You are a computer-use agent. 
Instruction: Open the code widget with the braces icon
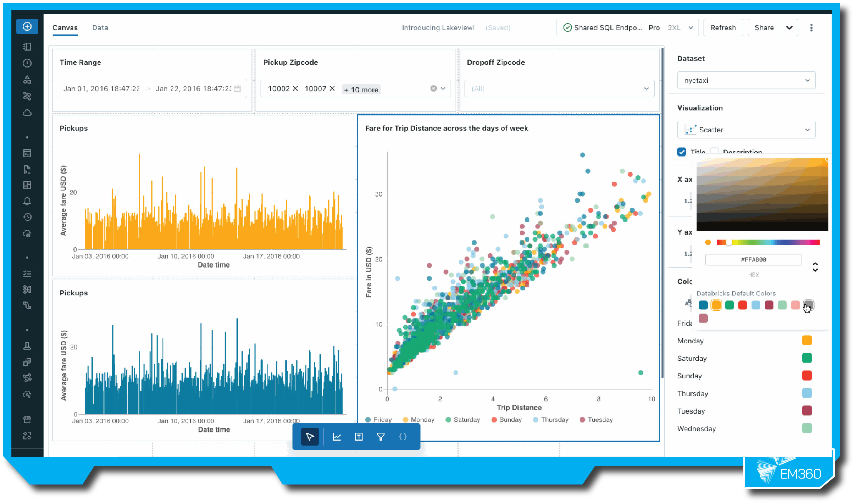click(x=403, y=437)
